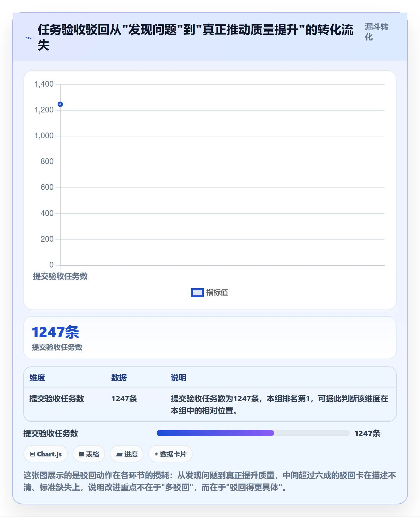Select the 表格 chip
Screen dimensions: 420x517
pyautogui.click(x=89, y=454)
